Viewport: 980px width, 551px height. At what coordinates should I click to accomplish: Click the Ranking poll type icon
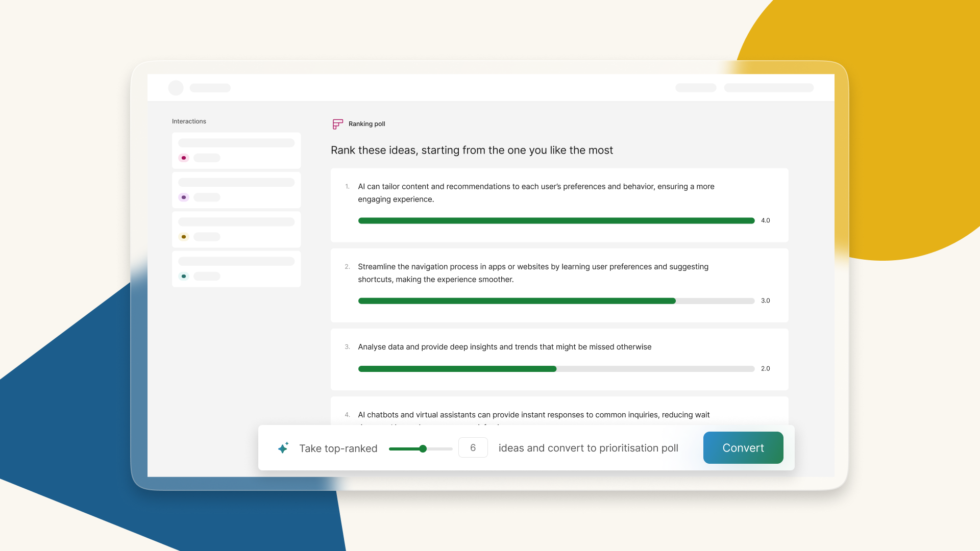pos(338,124)
